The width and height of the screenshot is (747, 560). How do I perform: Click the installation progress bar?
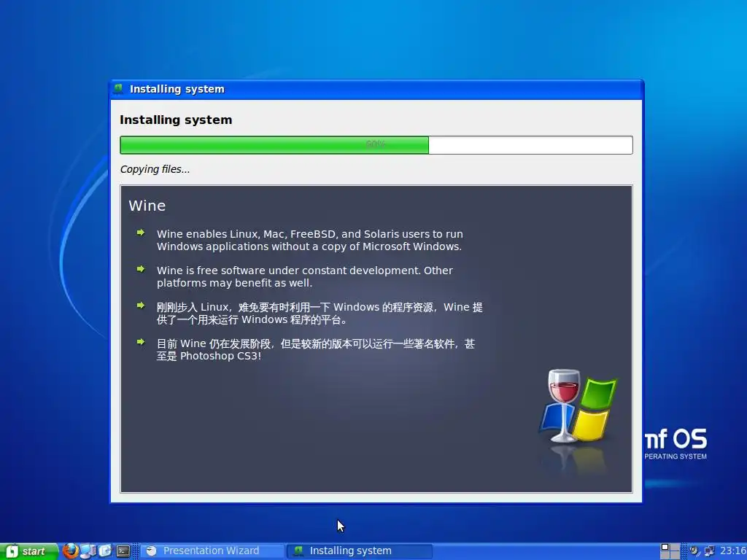pyautogui.click(x=376, y=145)
